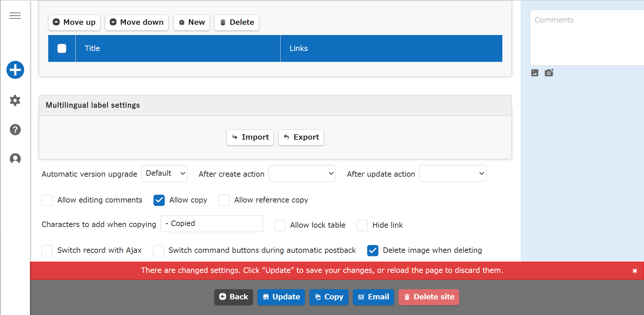Open the Automatic version upgrade dropdown
The image size is (644, 315).
point(164,173)
